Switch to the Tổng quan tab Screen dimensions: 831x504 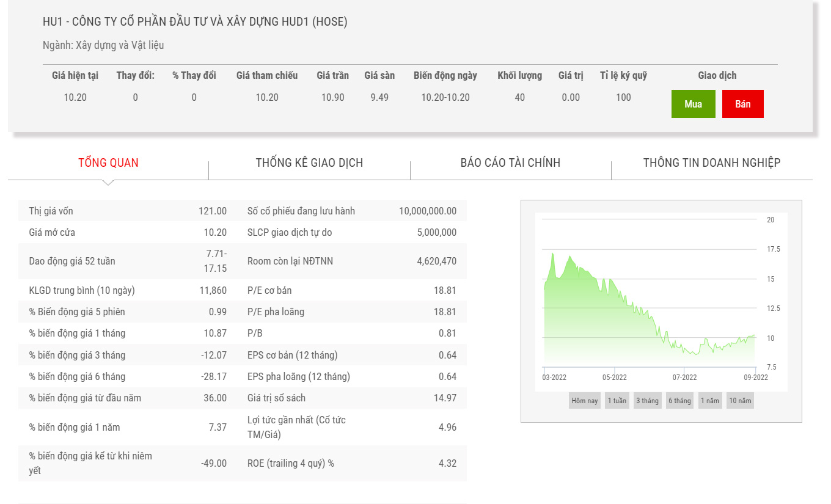108,163
